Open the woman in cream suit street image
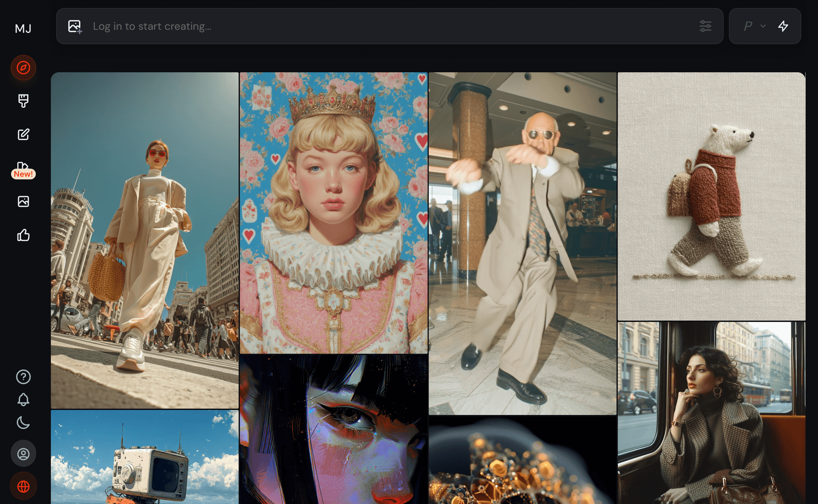The image size is (818, 504). pyautogui.click(x=145, y=240)
